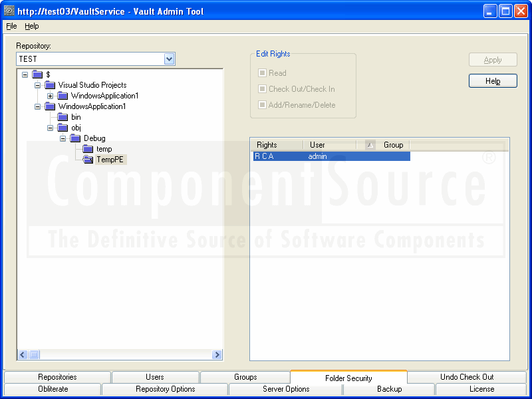Viewport: 532px width, 399px height.
Task: Click the Help button beside Edit Rights
Action: 493,81
